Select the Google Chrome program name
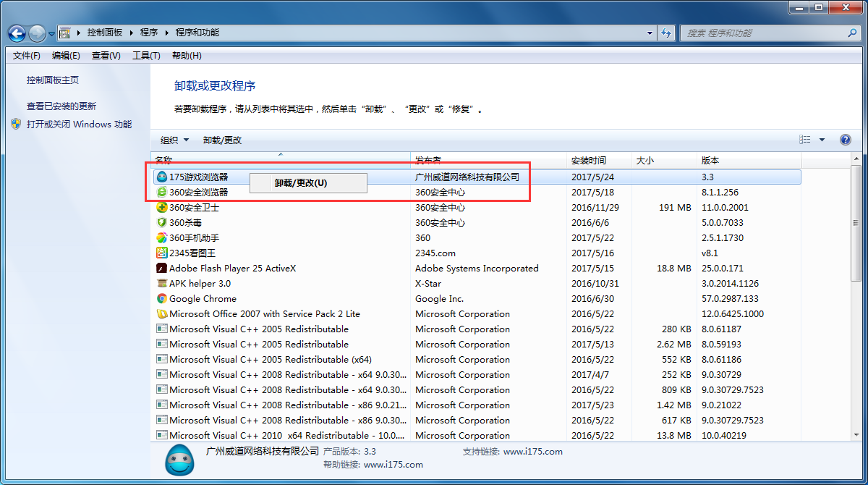The height and width of the screenshot is (485, 868). pyautogui.click(x=203, y=298)
